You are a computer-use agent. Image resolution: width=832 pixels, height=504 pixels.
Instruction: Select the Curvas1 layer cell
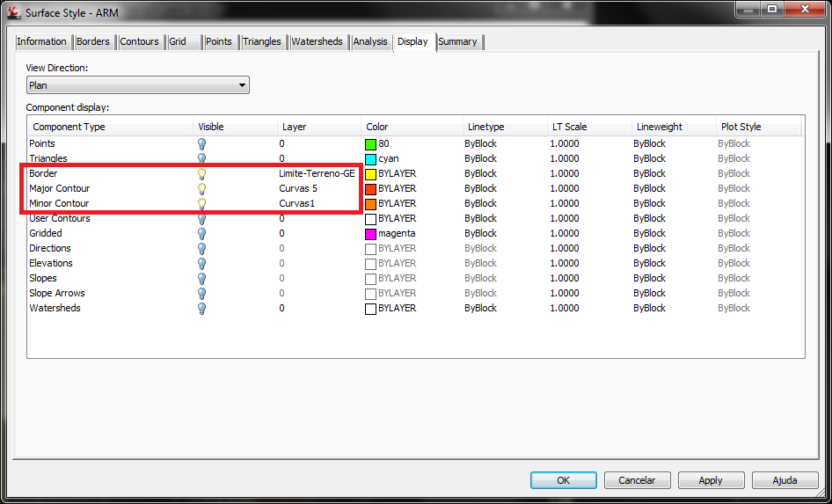pos(296,203)
